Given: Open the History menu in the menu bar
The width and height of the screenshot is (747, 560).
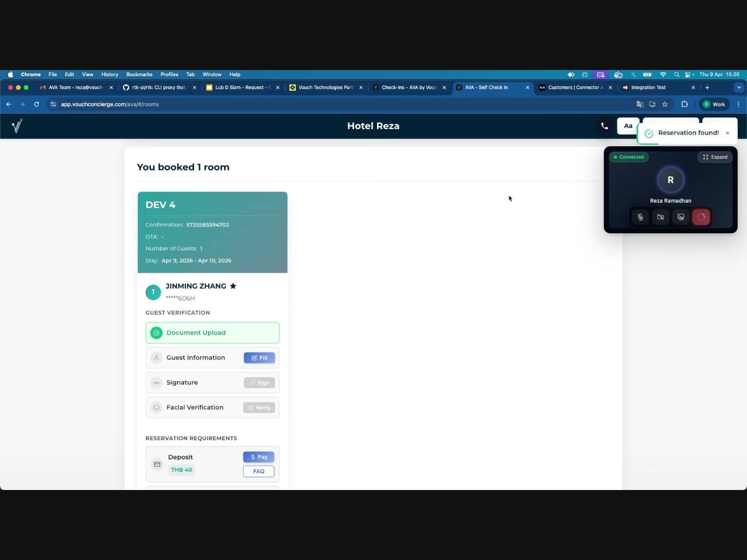Looking at the screenshot, I should (109, 75).
